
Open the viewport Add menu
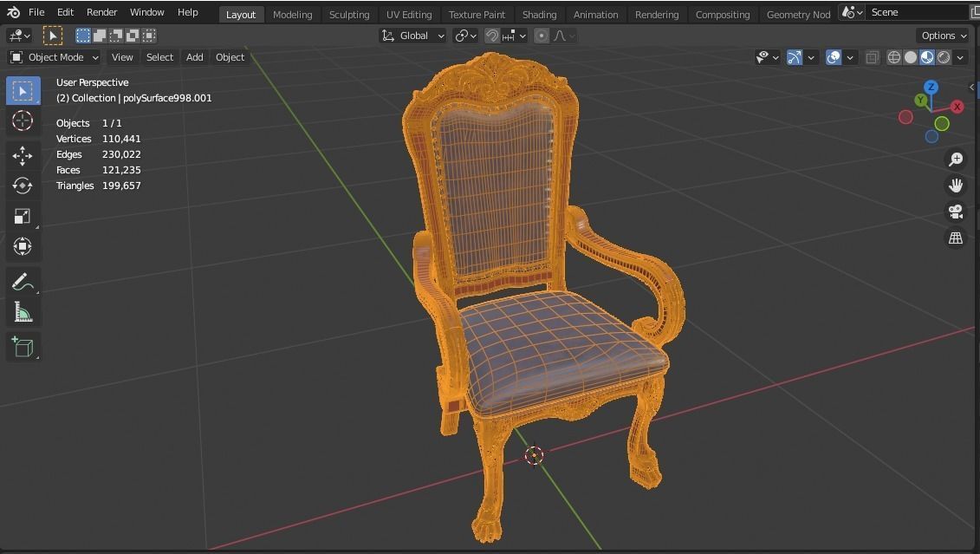(x=194, y=57)
